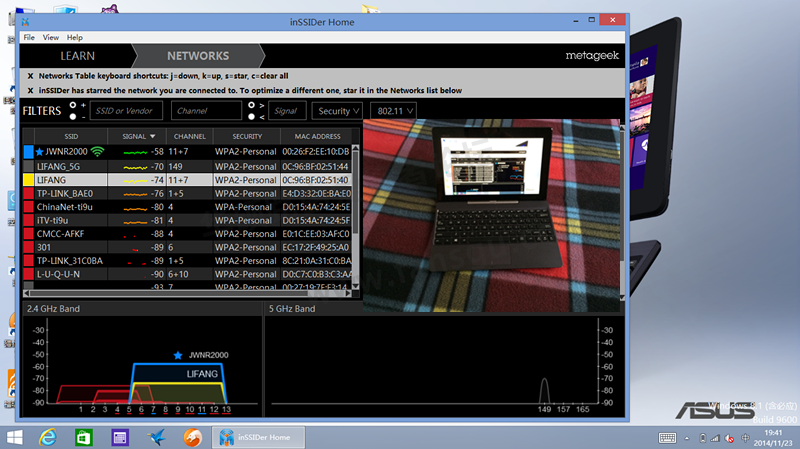This screenshot has width=800, height=449.
Task: Click the network signal tray icon
Action: (x=715, y=438)
